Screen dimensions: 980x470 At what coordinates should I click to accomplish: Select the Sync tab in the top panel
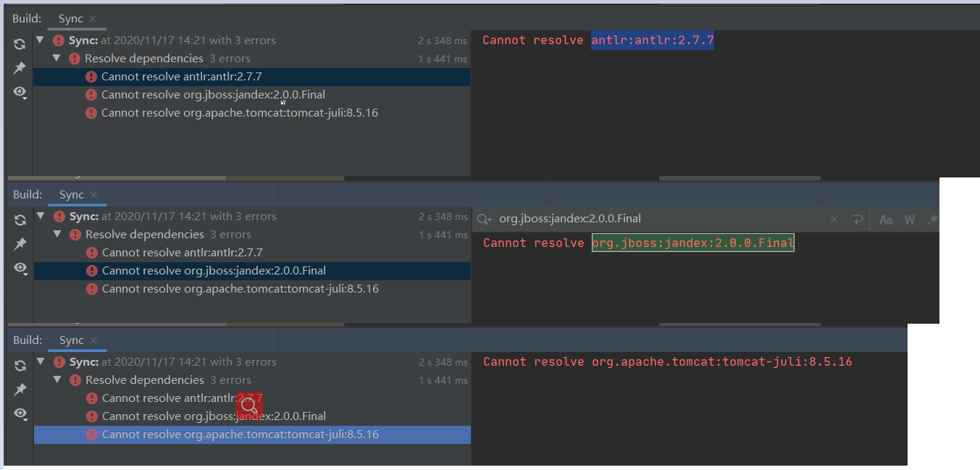coord(71,19)
